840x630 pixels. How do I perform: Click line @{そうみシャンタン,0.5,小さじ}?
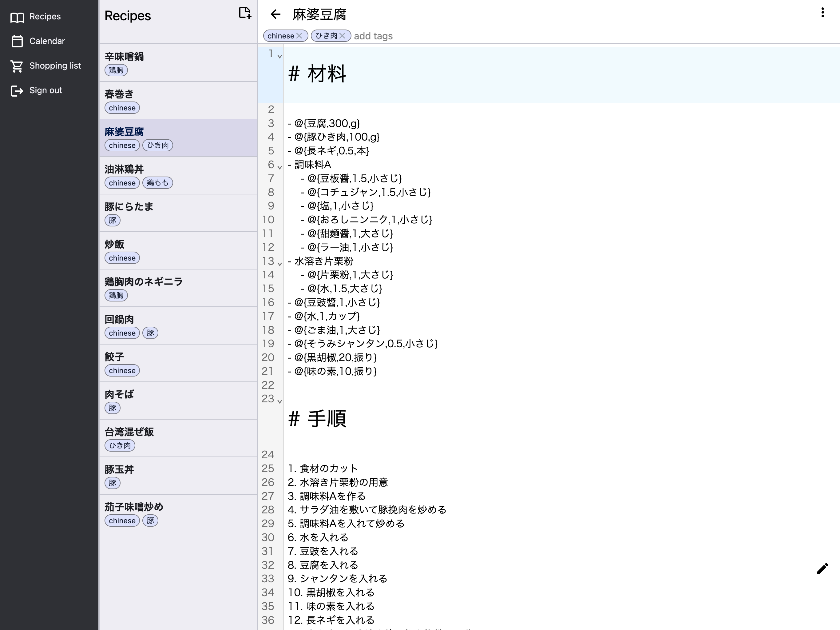point(363,344)
